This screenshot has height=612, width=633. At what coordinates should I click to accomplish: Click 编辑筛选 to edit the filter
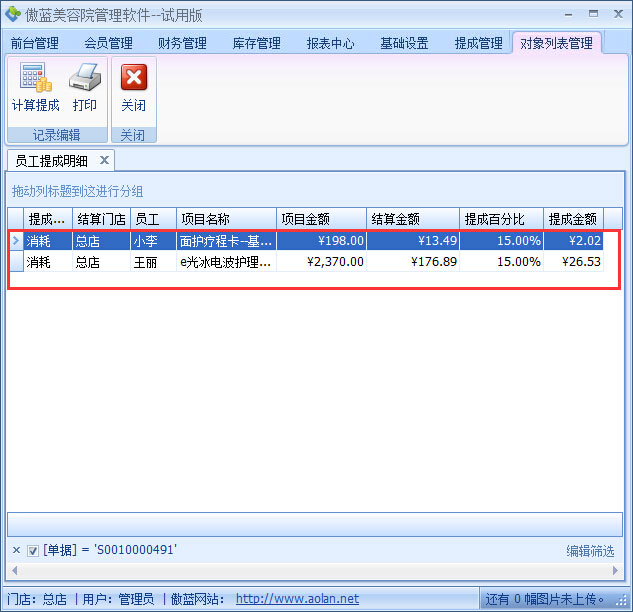point(590,551)
